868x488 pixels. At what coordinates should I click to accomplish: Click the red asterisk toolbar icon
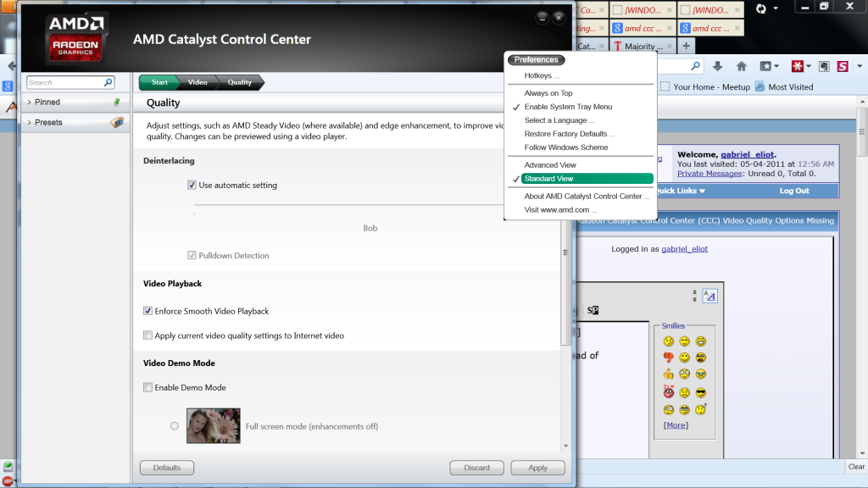(x=797, y=66)
